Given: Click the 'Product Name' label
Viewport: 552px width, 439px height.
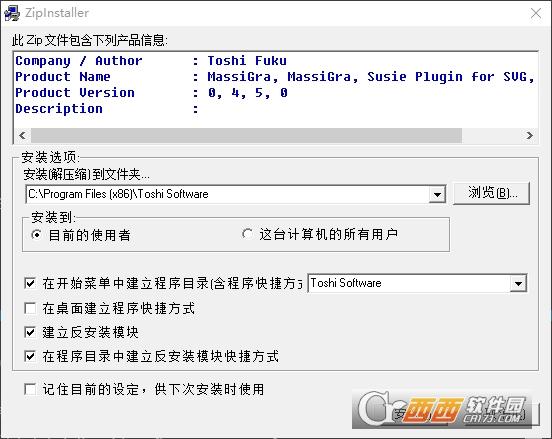Looking at the screenshot, I should (x=63, y=76).
